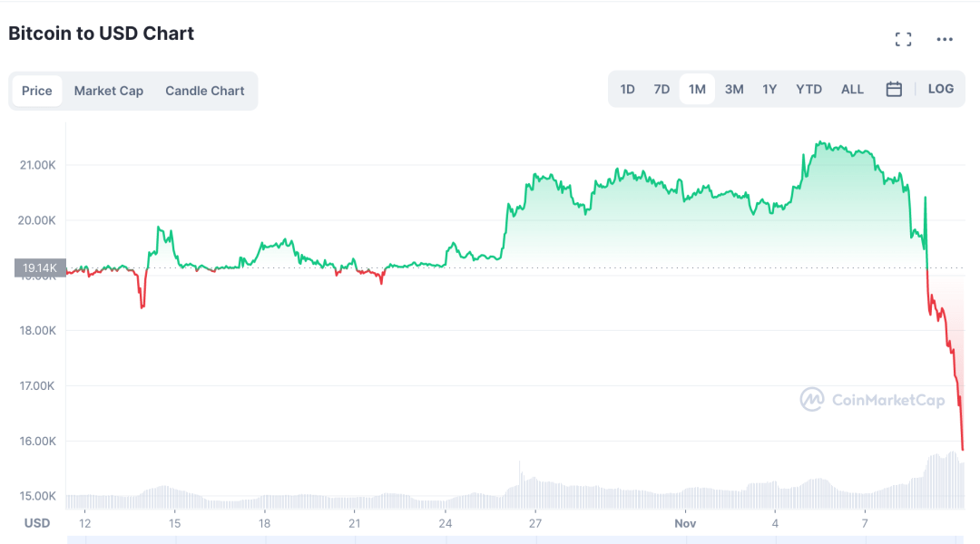Open the more options ellipsis menu

click(x=945, y=39)
